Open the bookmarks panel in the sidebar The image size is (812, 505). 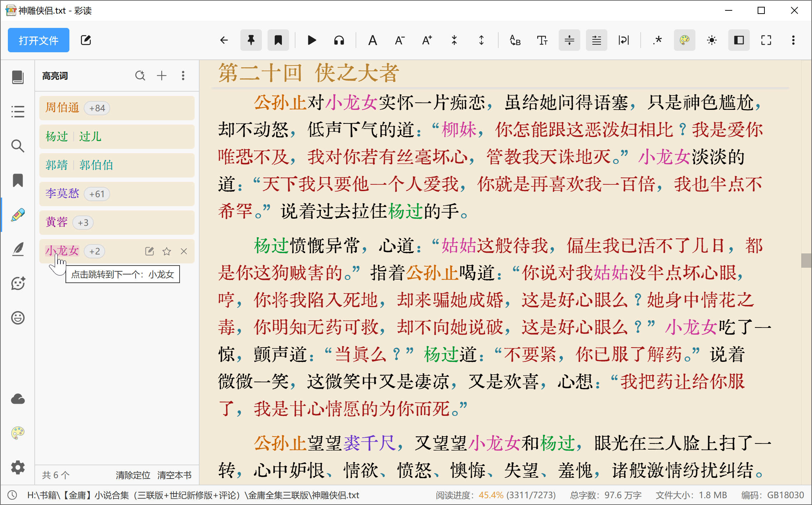pos(18,180)
